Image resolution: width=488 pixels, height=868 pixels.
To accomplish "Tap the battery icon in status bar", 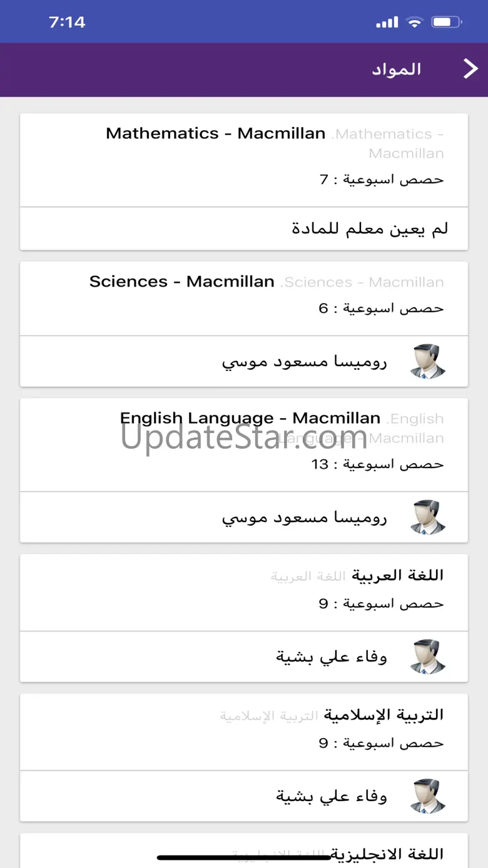I will [x=447, y=23].
